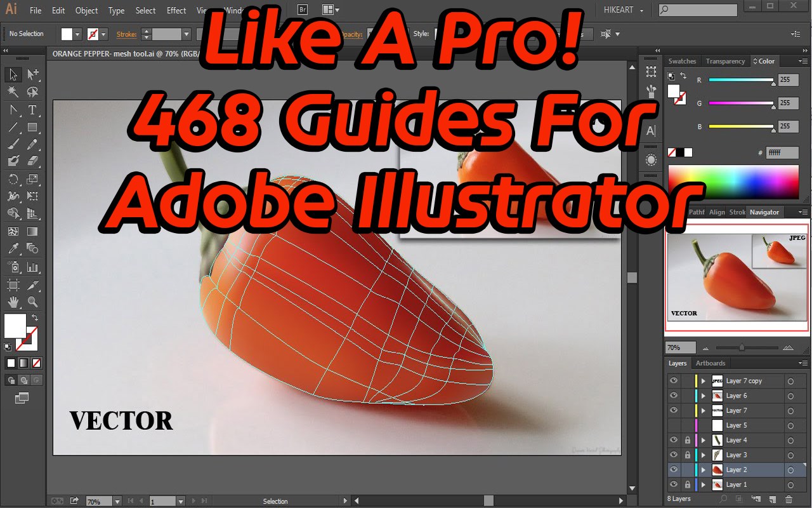Viewport: 812px width, 508px height.
Task: Expand Layer 6 disclosure triangle
Action: point(703,396)
